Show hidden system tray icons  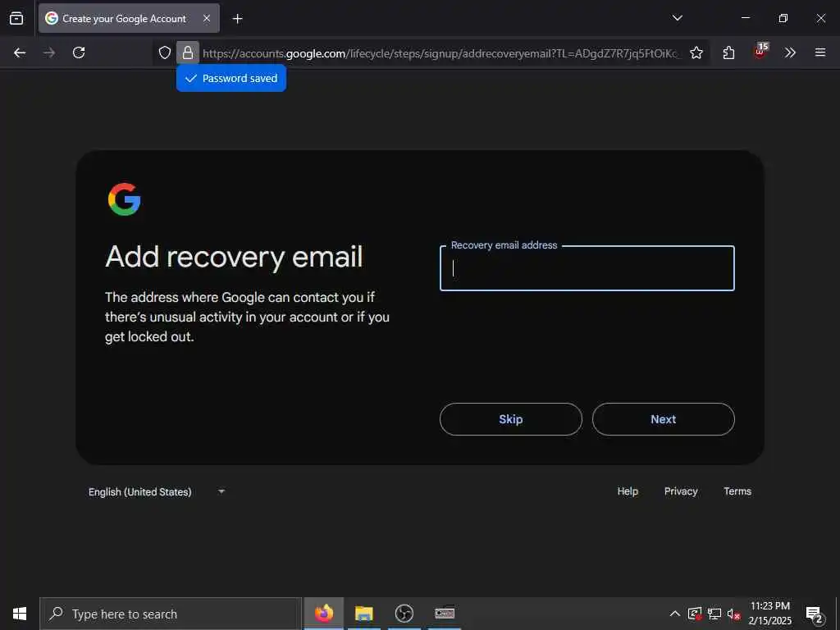675,614
